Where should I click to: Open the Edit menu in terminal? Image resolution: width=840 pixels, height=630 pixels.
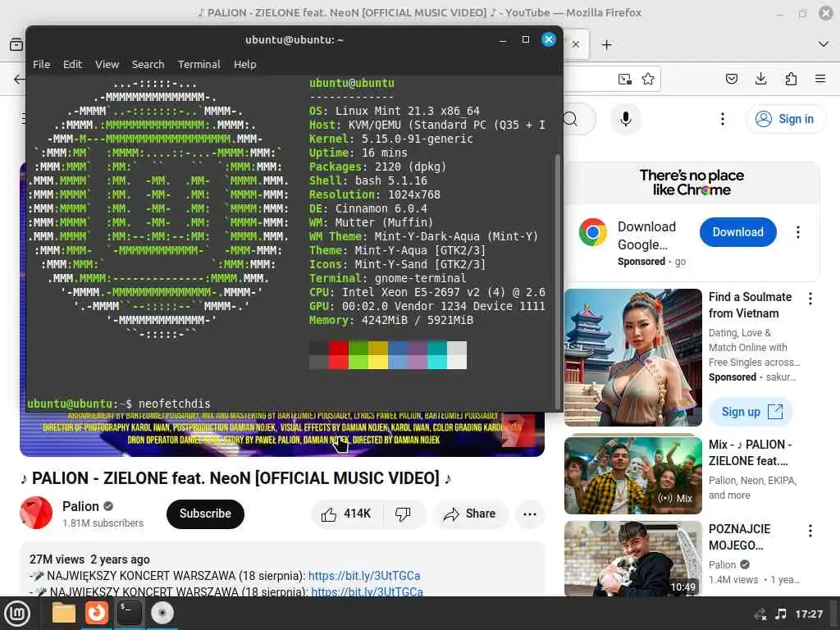tap(72, 64)
